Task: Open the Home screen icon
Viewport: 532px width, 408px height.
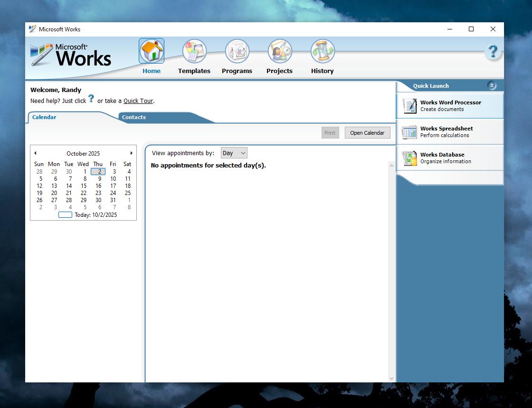Action: coord(151,51)
